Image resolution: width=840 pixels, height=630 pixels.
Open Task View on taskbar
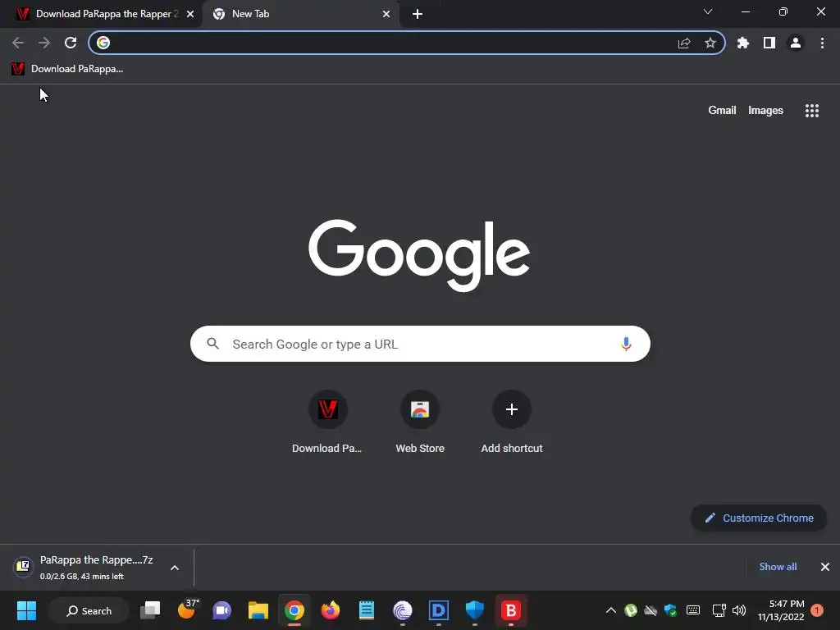pos(151,610)
